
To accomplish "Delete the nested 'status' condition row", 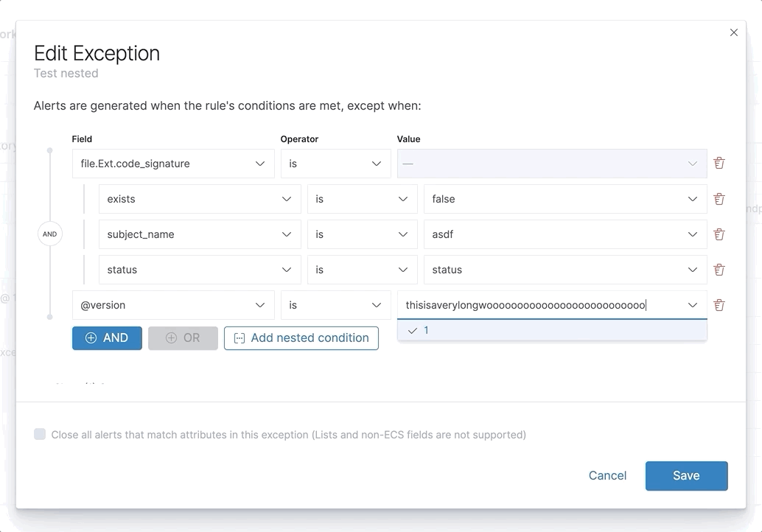I will 719,270.
